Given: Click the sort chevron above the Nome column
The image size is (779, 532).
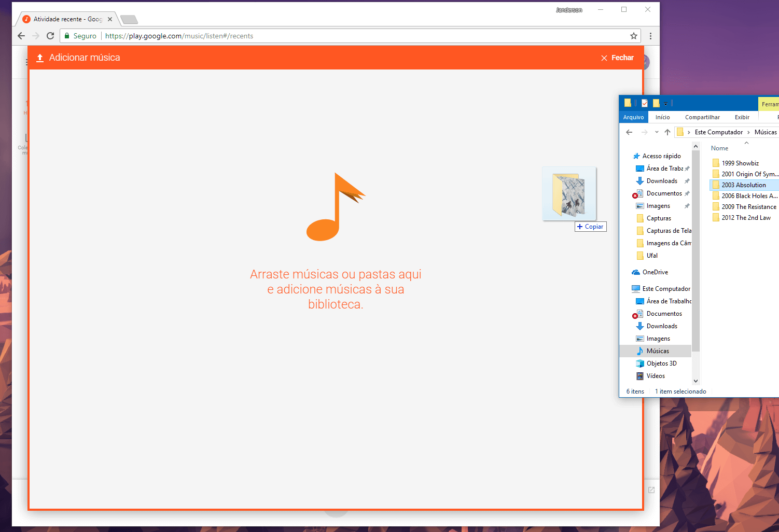Looking at the screenshot, I should point(746,142).
